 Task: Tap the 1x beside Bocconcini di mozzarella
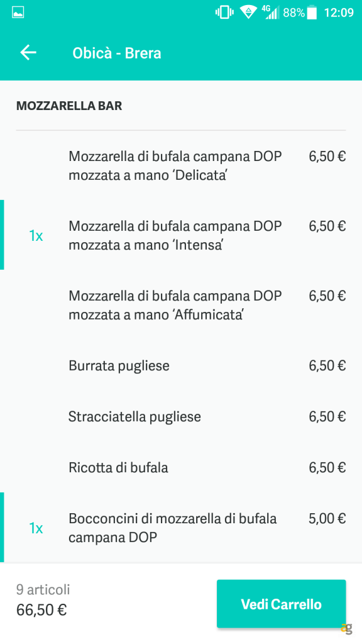36,528
